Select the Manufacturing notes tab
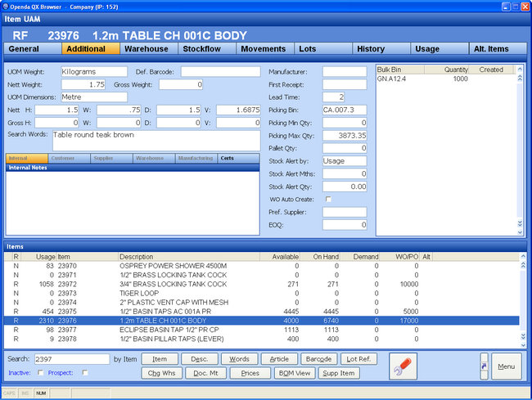The height and width of the screenshot is (400, 532). pyautogui.click(x=196, y=159)
